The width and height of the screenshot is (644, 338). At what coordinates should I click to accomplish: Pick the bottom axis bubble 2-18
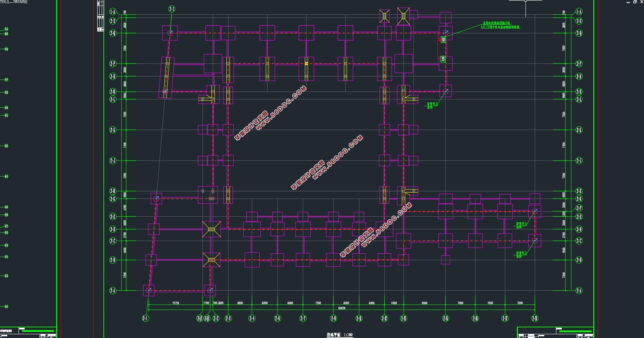coord(535,318)
